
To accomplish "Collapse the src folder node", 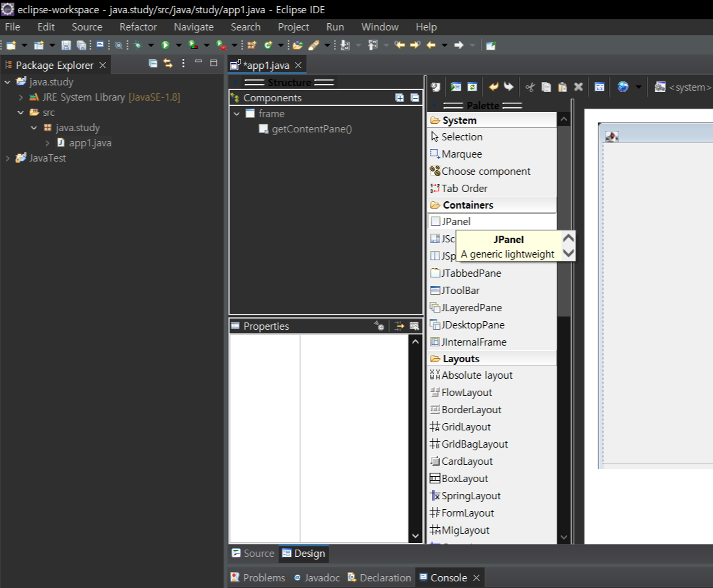I will coord(21,113).
